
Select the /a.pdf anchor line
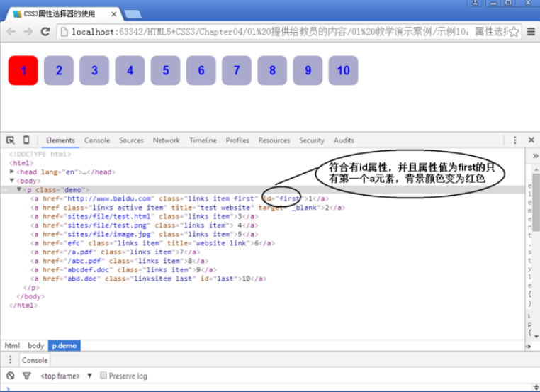115,252
